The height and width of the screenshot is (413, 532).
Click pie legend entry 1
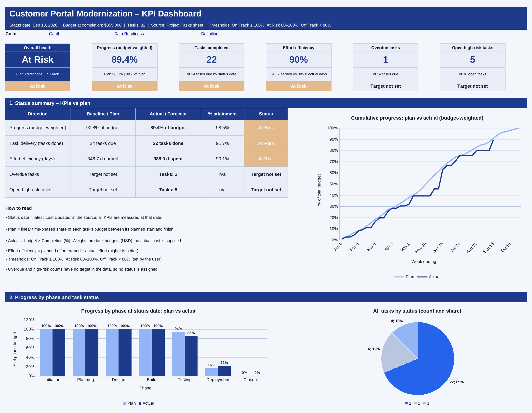[408, 403]
